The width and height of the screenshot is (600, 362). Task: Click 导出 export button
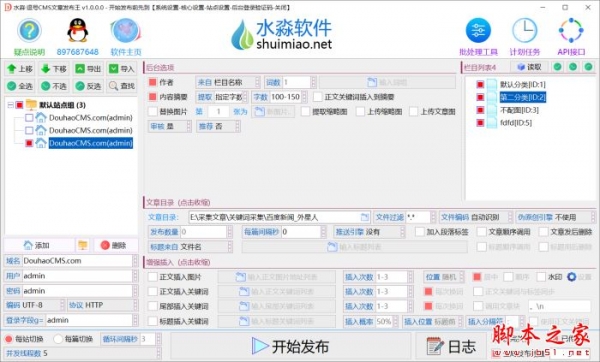(88, 69)
